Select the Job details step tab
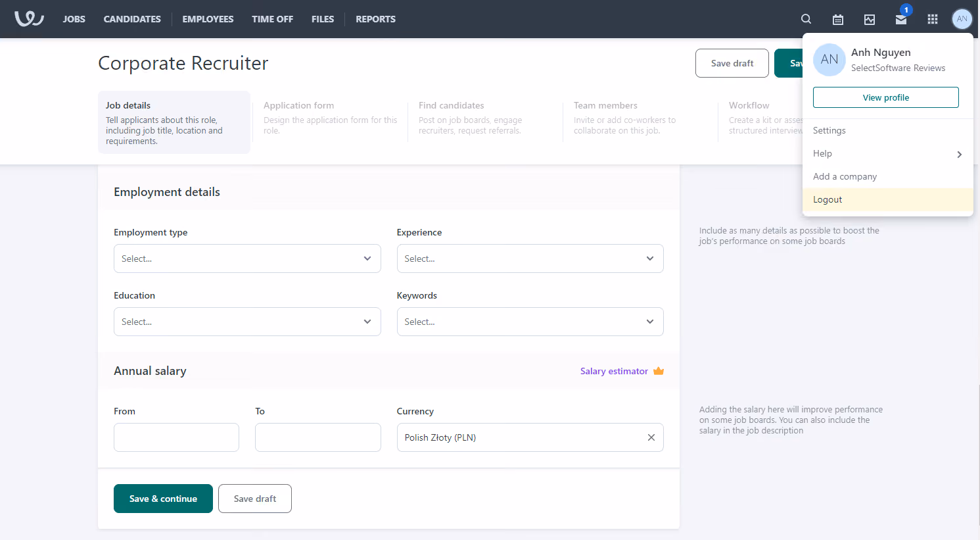The height and width of the screenshot is (540, 980). click(x=174, y=122)
